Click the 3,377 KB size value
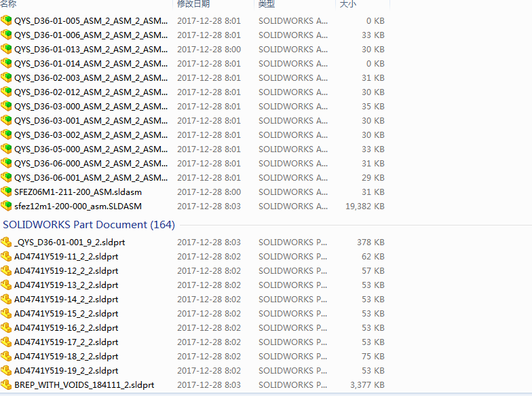The width and height of the screenshot is (532, 396). [x=367, y=384]
